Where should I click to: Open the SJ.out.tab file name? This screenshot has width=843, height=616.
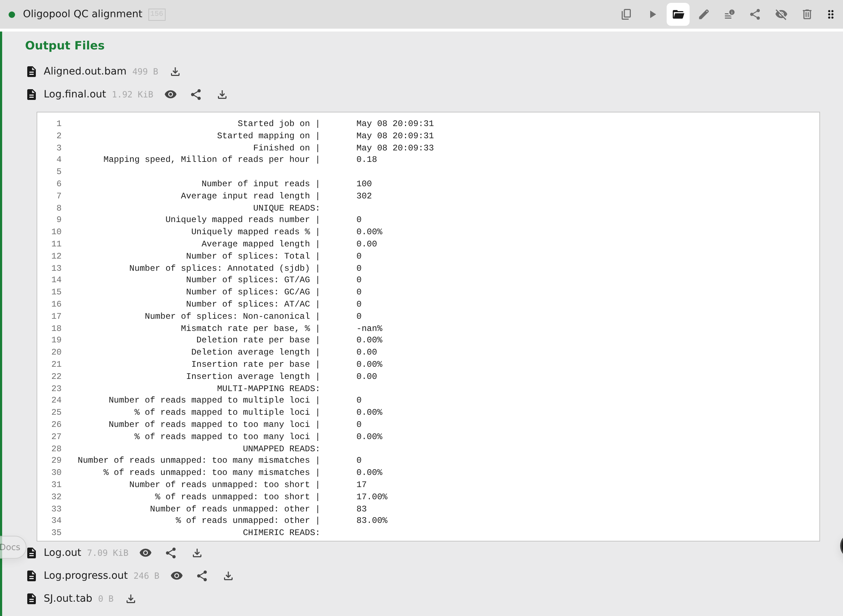67,598
